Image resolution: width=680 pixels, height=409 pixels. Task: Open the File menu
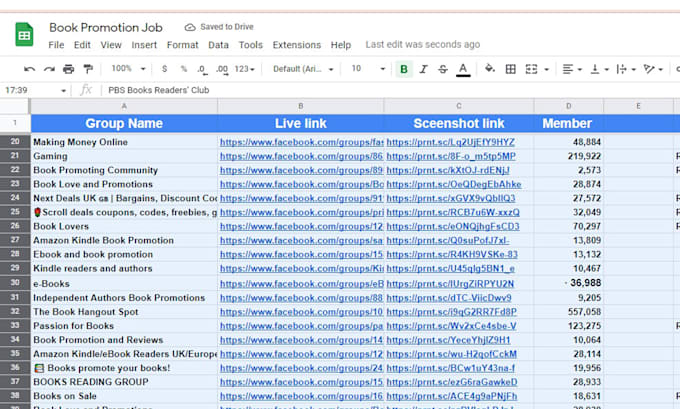pos(56,45)
